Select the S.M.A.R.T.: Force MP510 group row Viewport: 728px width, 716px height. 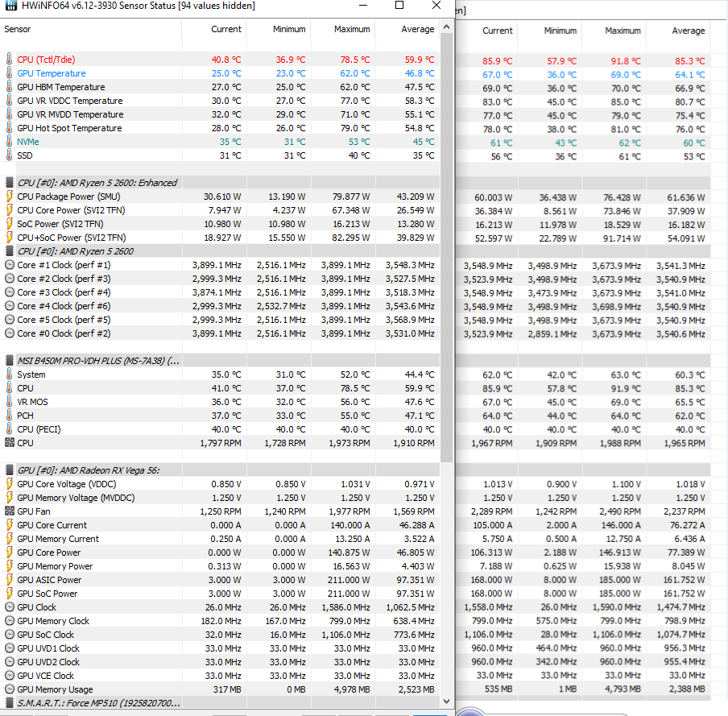click(x=220, y=703)
